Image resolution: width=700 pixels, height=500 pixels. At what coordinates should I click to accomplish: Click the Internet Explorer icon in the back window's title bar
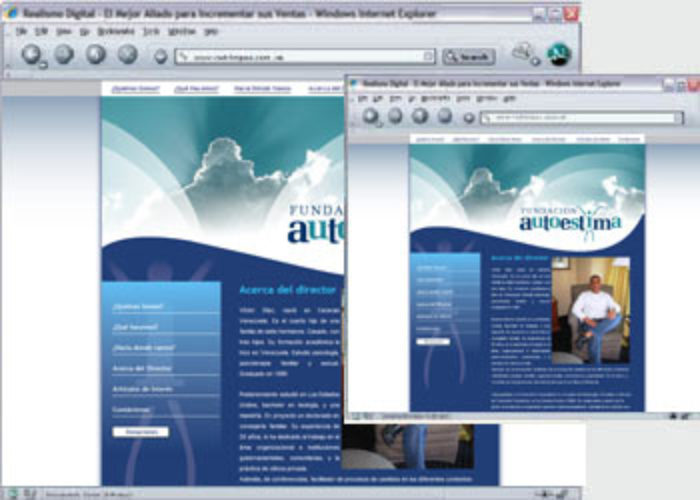point(11,13)
